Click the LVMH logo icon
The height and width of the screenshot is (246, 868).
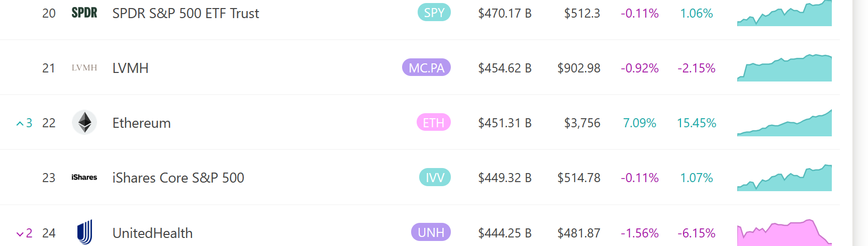point(84,68)
